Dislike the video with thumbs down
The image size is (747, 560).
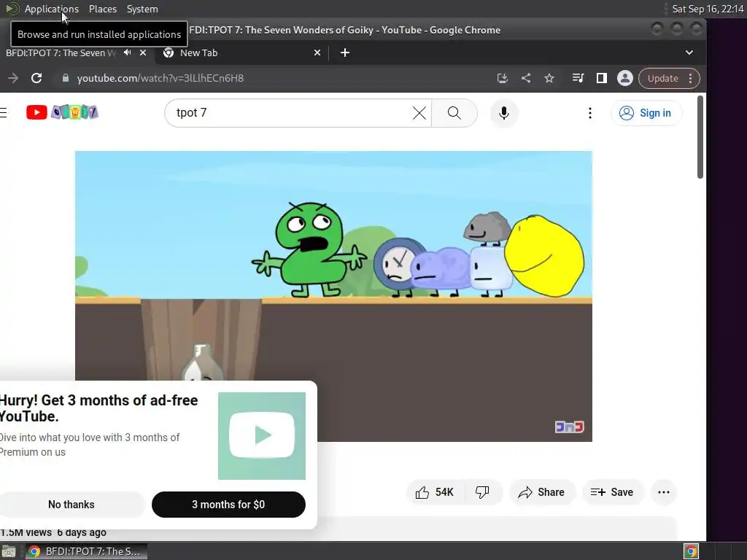(483, 492)
